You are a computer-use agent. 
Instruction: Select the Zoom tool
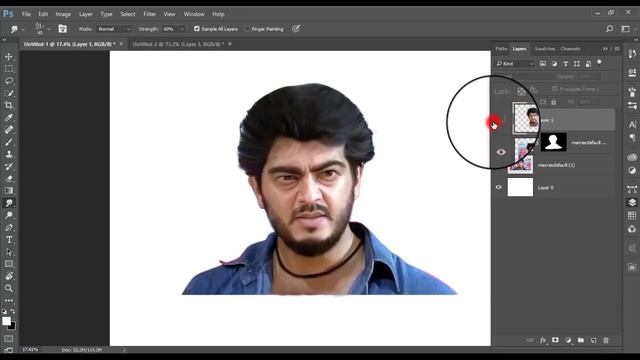point(9,288)
